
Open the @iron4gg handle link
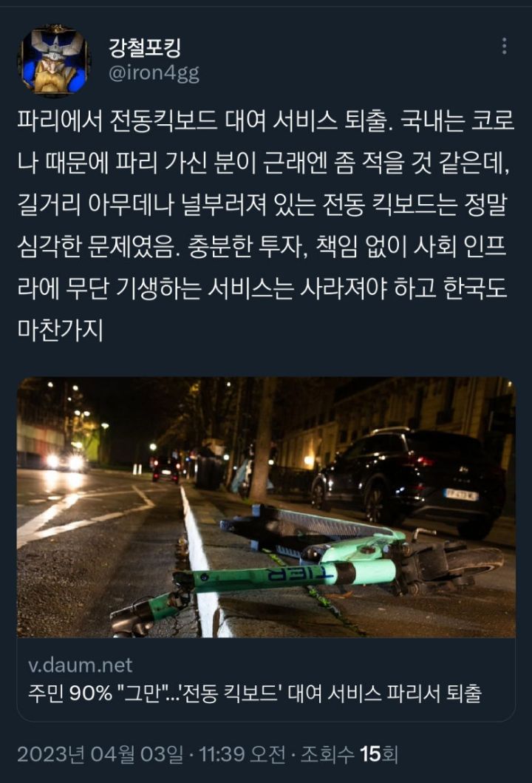click(154, 73)
